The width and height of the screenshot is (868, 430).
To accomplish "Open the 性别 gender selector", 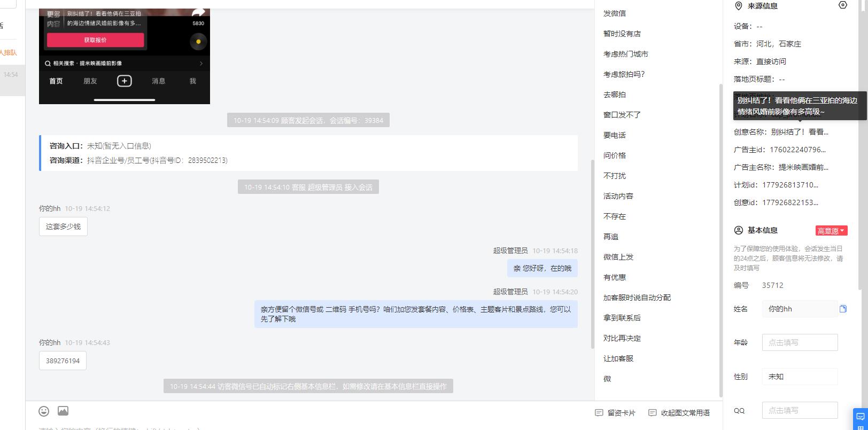I will (800, 377).
